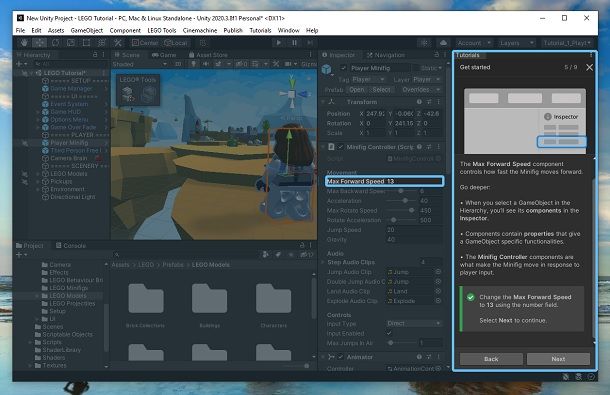The height and width of the screenshot is (395, 610).
Task: Click Next in the tutorial panel
Action: (x=558, y=359)
